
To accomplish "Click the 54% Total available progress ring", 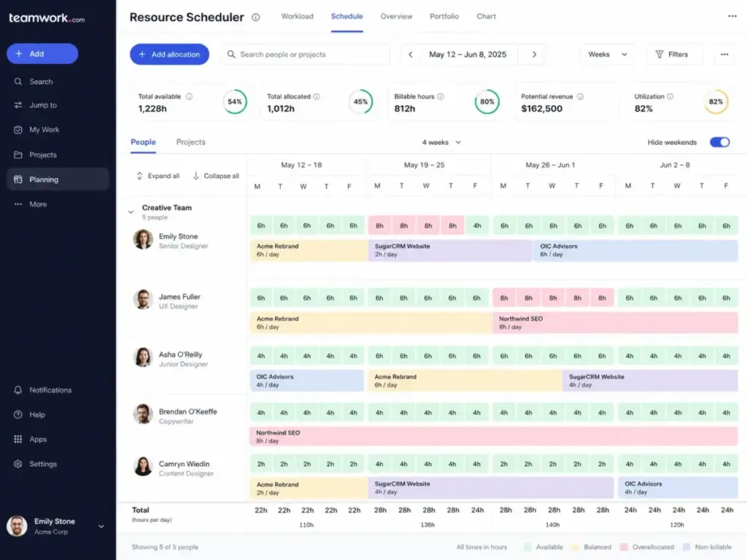I will pyautogui.click(x=235, y=101).
